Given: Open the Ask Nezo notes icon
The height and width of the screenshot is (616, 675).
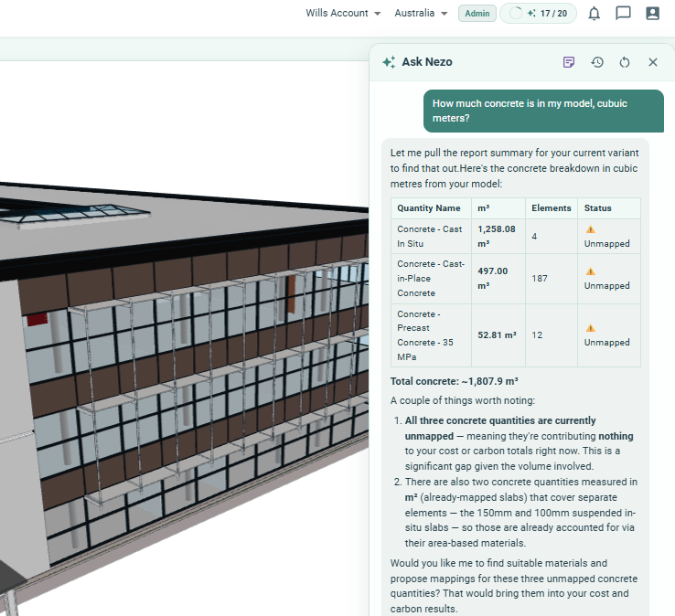Looking at the screenshot, I should click(569, 62).
